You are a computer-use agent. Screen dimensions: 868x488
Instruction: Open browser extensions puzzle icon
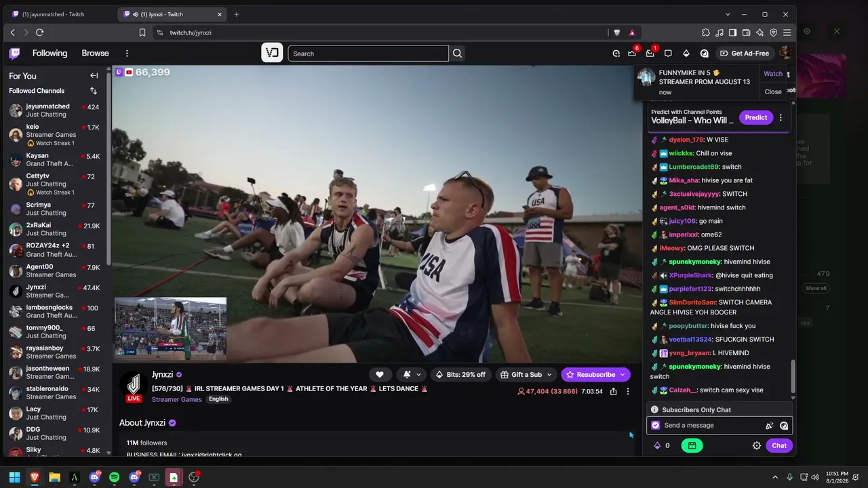pyautogui.click(x=706, y=33)
